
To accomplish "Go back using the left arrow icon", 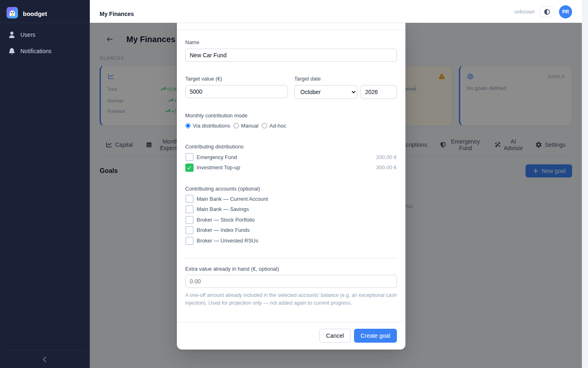I will pos(109,39).
